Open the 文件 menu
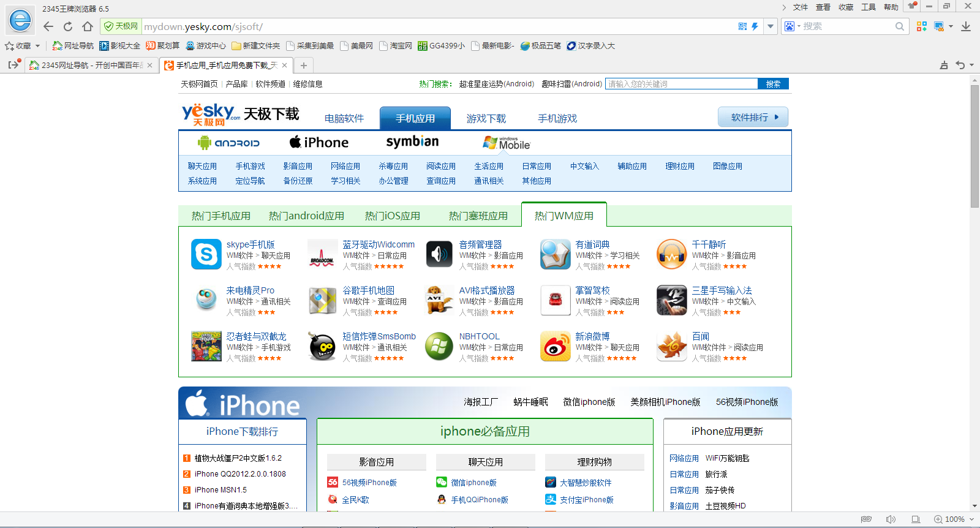The height and width of the screenshot is (528, 980). 800,7
